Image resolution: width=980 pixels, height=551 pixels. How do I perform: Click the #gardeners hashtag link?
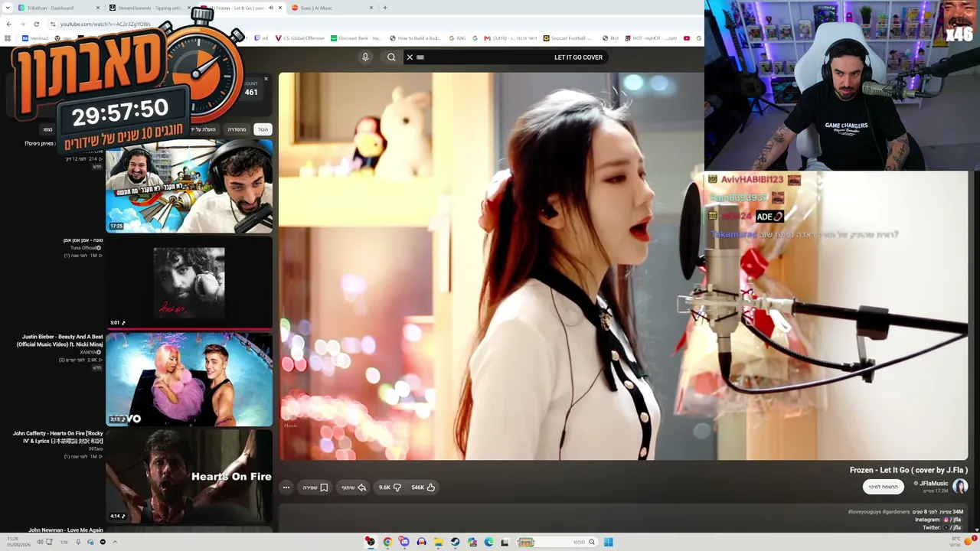tap(897, 512)
